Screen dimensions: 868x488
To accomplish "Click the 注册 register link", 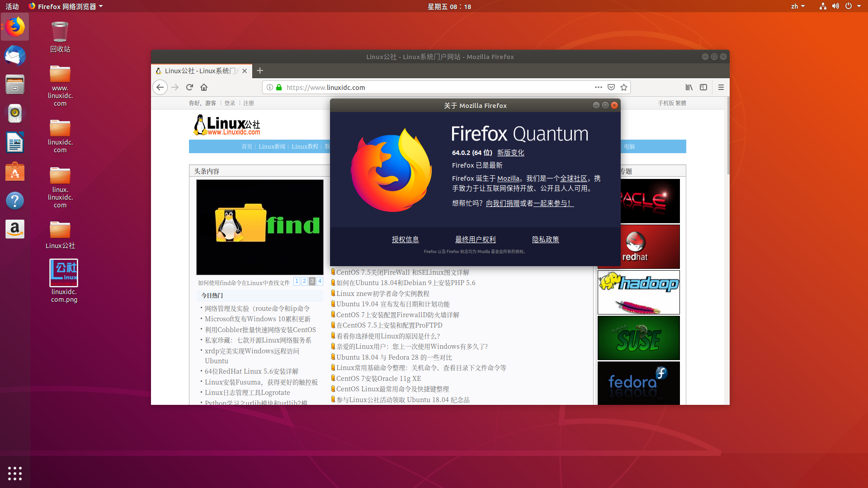I will 249,103.
